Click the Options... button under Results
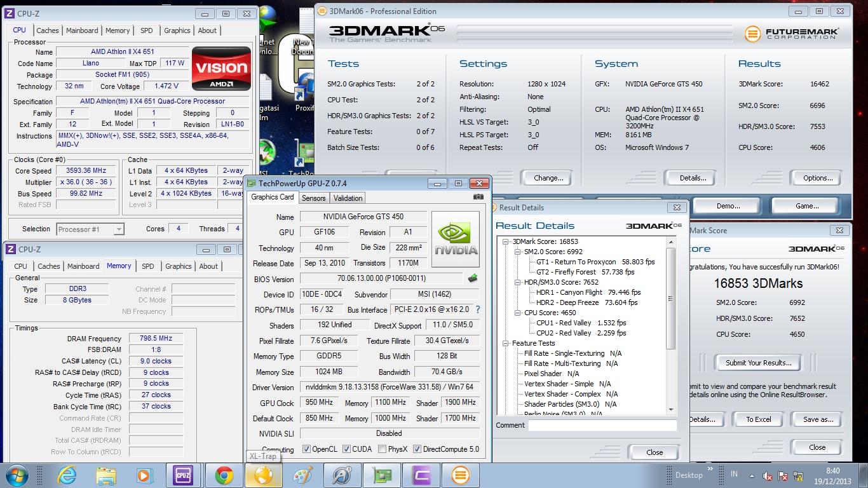The height and width of the screenshot is (488, 868). tap(818, 178)
